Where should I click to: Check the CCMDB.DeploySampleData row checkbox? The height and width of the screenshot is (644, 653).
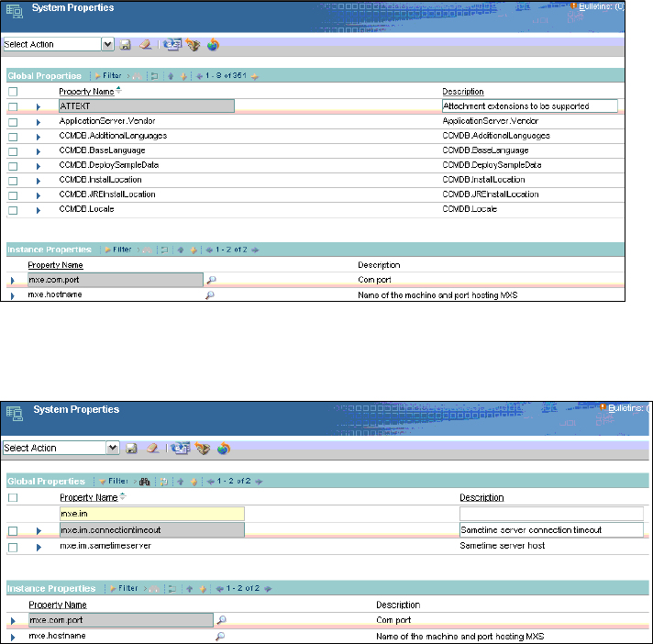click(x=13, y=166)
